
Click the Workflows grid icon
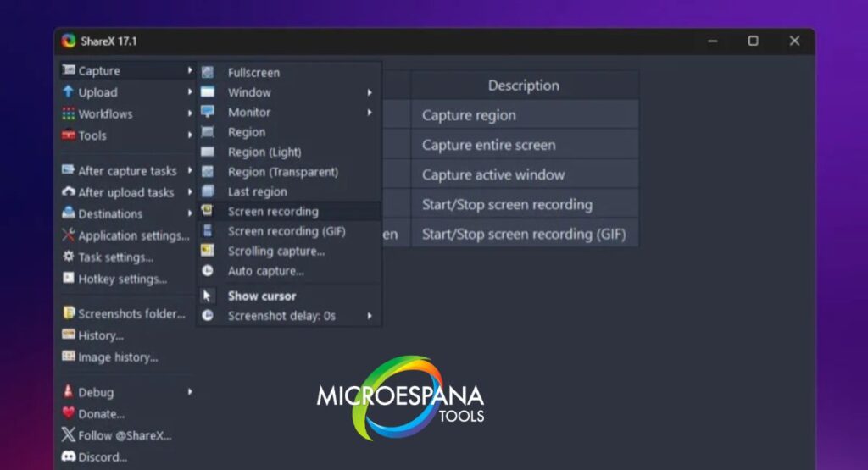[x=68, y=113]
